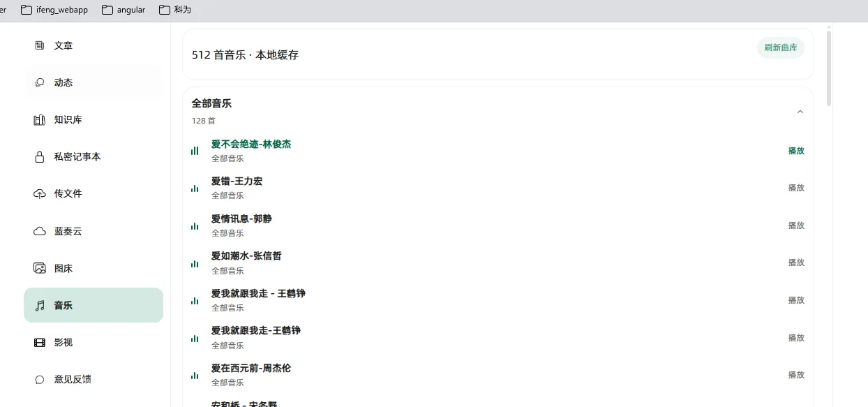
Task: Collapse the 全部音乐 section with chevron
Action: point(800,112)
